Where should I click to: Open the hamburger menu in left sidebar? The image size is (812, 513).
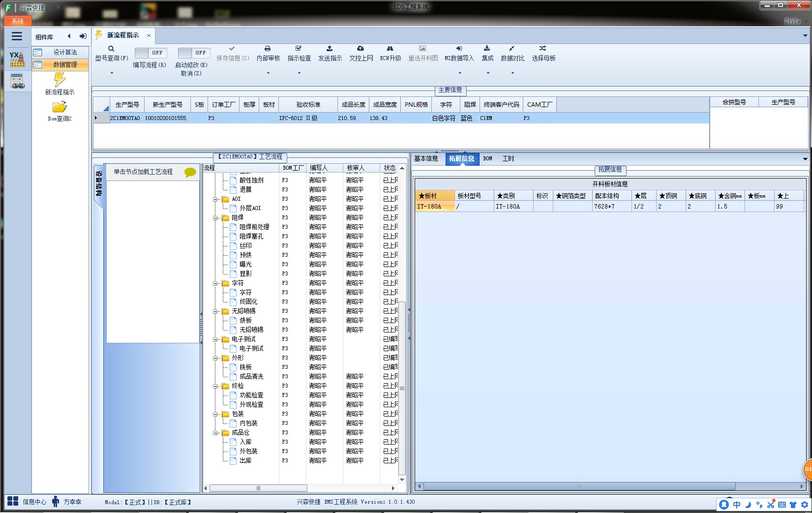(x=17, y=36)
